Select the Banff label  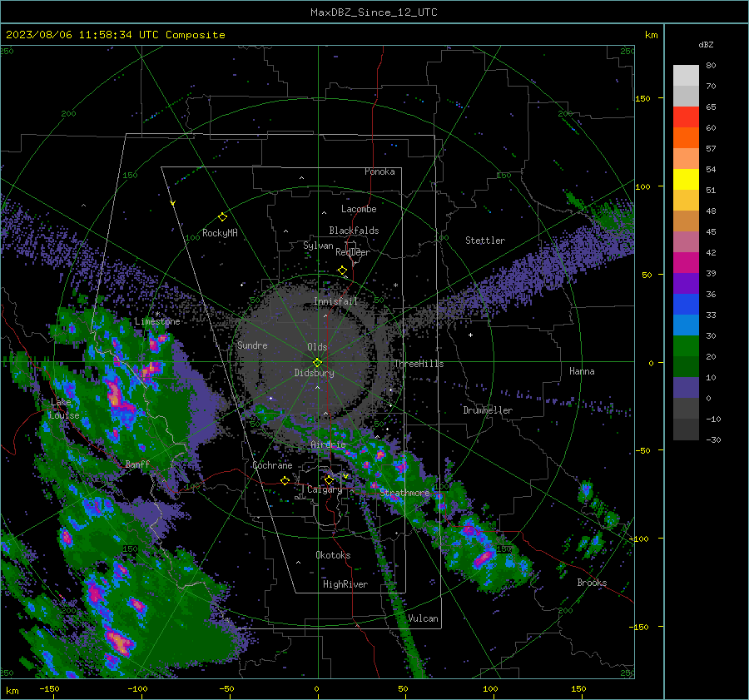tap(137, 464)
